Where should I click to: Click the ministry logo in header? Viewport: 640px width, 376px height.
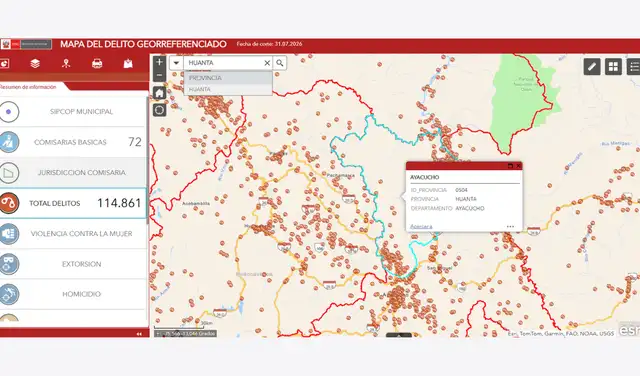tap(26, 44)
